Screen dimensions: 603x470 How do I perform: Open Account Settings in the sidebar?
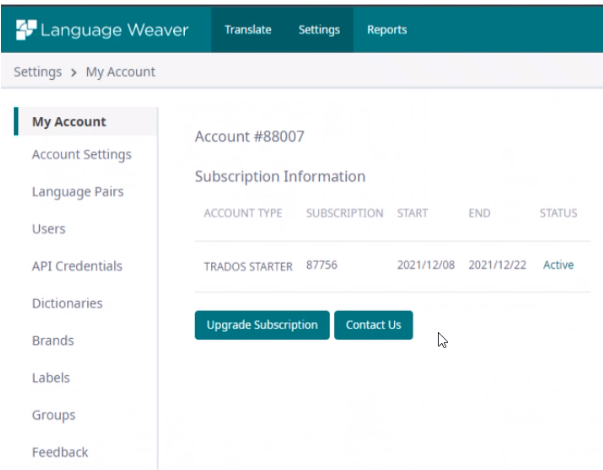(x=82, y=155)
